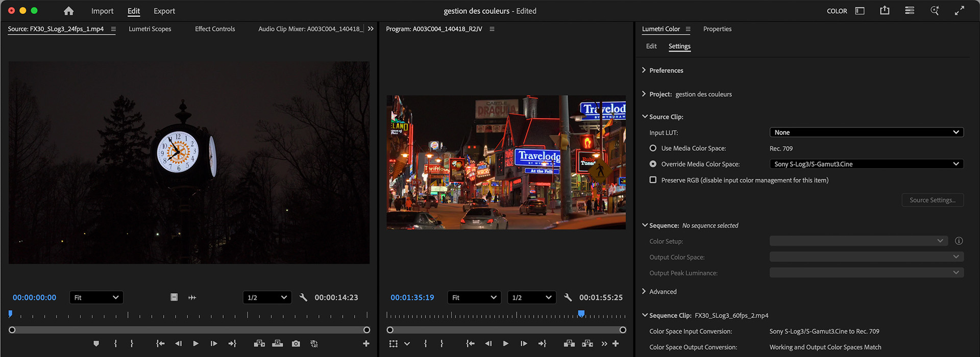Select Override Media Color Space radio button
The image size is (980, 357).
click(x=653, y=164)
